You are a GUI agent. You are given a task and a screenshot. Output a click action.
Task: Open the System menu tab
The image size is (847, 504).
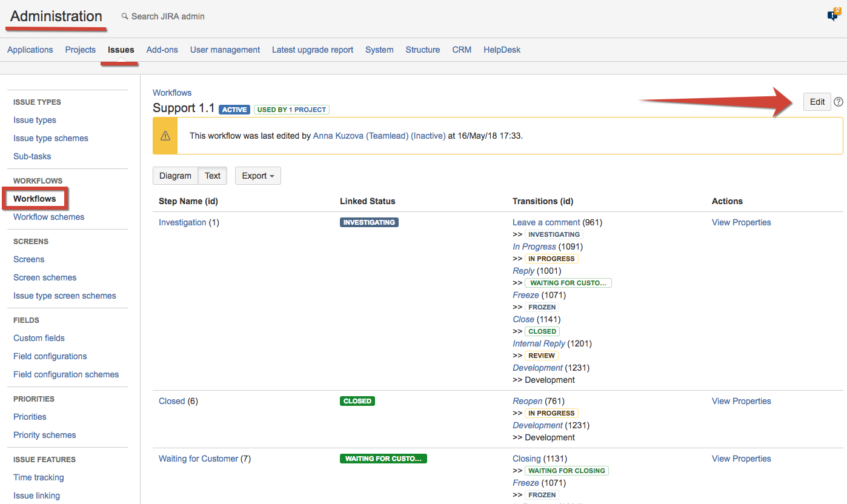point(379,50)
